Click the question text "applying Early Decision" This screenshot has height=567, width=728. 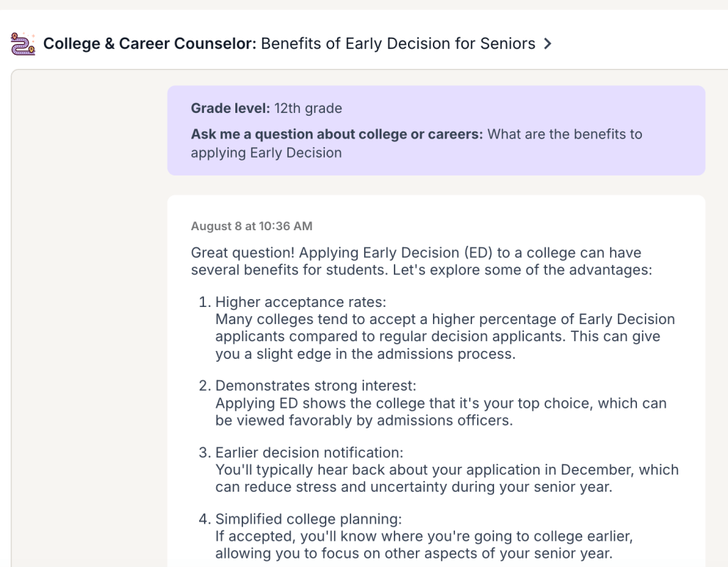(x=266, y=153)
